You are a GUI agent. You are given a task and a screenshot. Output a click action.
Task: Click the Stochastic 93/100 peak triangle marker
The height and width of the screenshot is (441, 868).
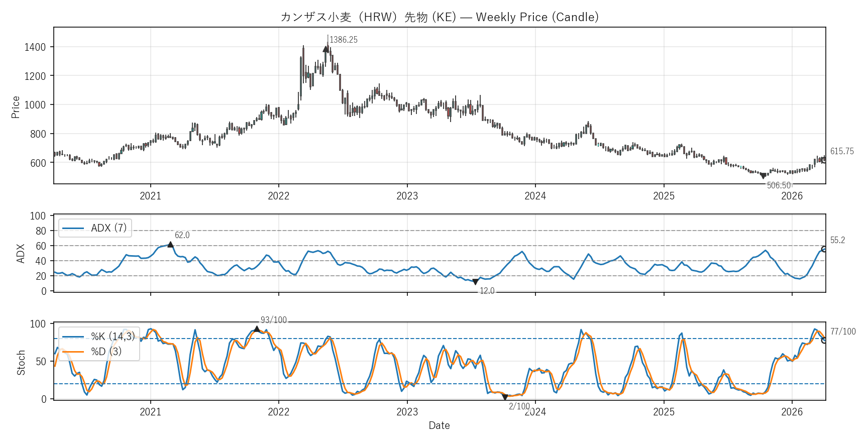tap(257, 329)
